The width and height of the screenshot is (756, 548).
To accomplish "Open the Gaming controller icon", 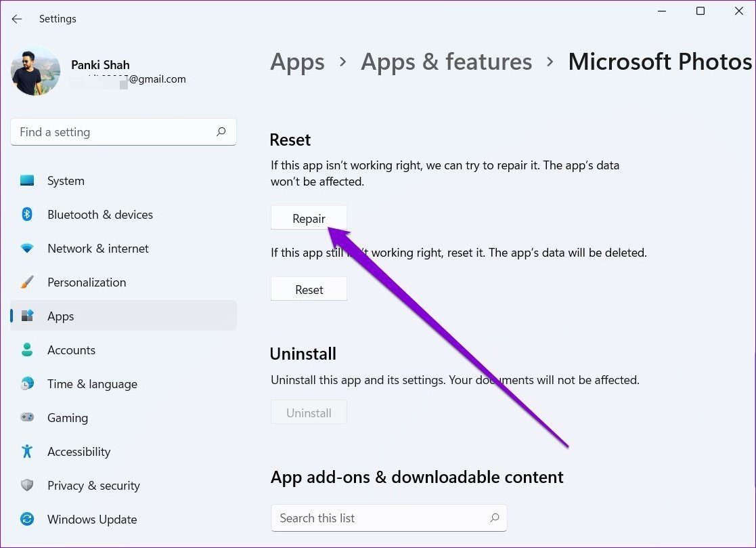I will (27, 418).
